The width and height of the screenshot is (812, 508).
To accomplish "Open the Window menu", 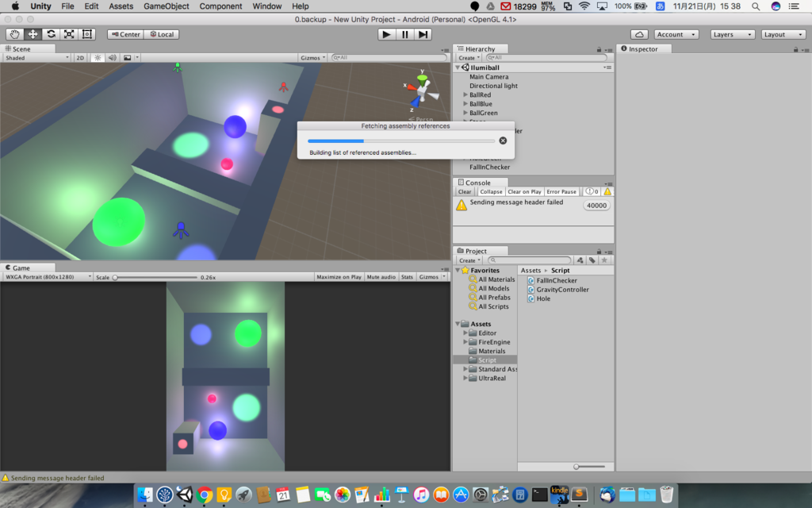I will coord(266,6).
